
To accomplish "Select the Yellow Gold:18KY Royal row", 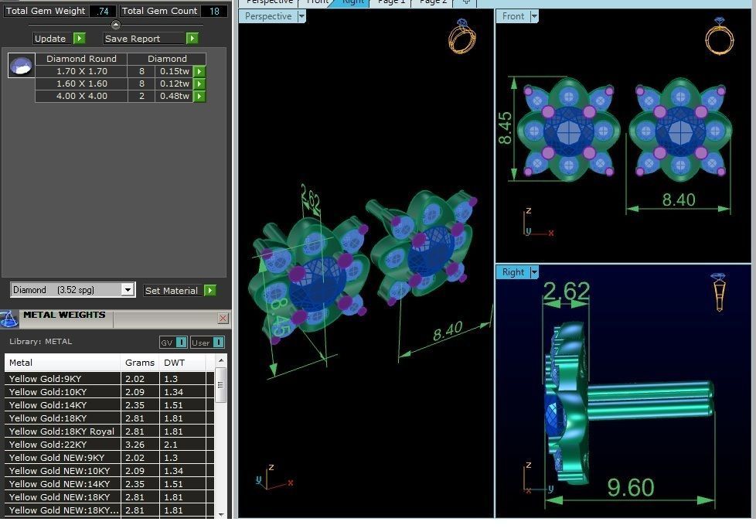I will pyautogui.click(x=109, y=431).
